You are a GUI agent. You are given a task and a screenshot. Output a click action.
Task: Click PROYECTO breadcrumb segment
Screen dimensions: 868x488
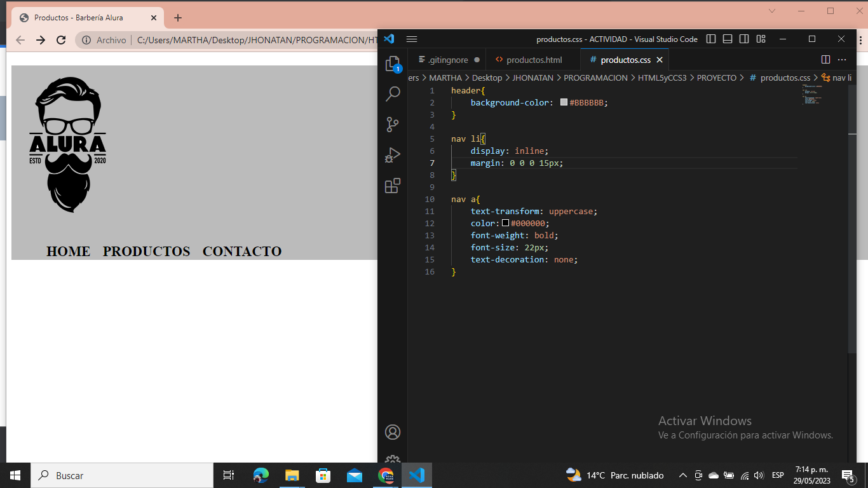716,78
